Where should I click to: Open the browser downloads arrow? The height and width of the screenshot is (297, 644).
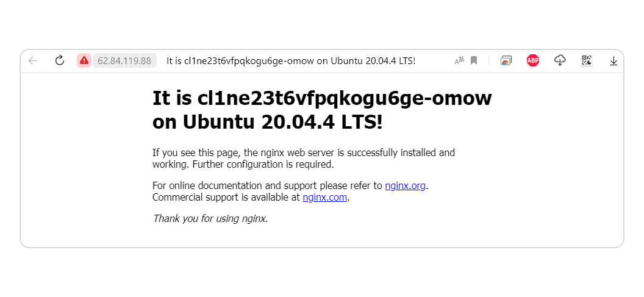614,61
